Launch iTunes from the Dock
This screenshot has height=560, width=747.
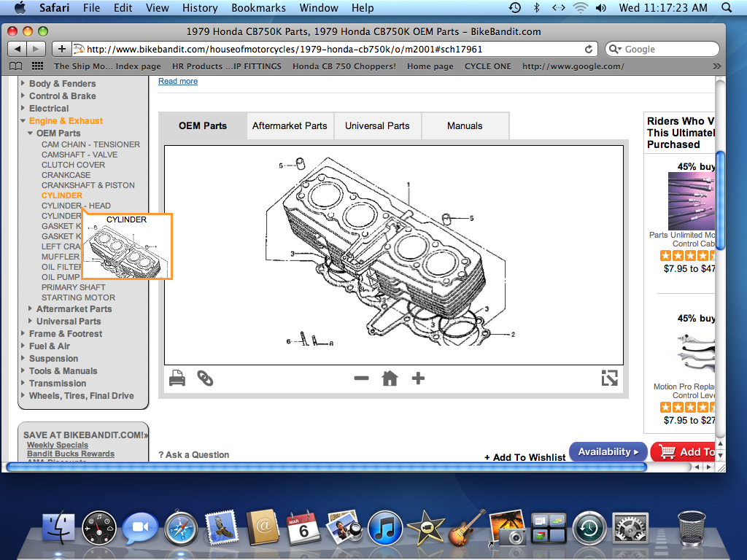[x=385, y=527]
